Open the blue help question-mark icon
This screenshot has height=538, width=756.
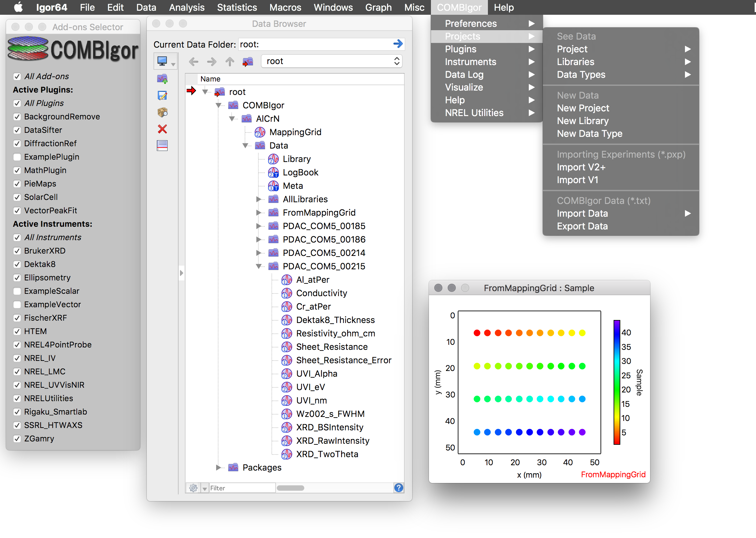coord(398,488)
